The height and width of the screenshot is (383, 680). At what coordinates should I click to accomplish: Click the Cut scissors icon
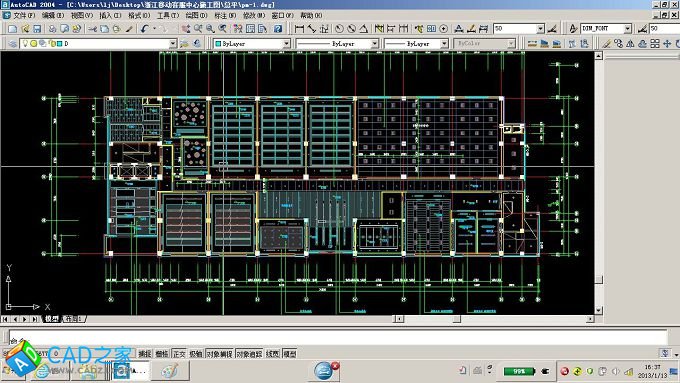[x=92, y=29]
